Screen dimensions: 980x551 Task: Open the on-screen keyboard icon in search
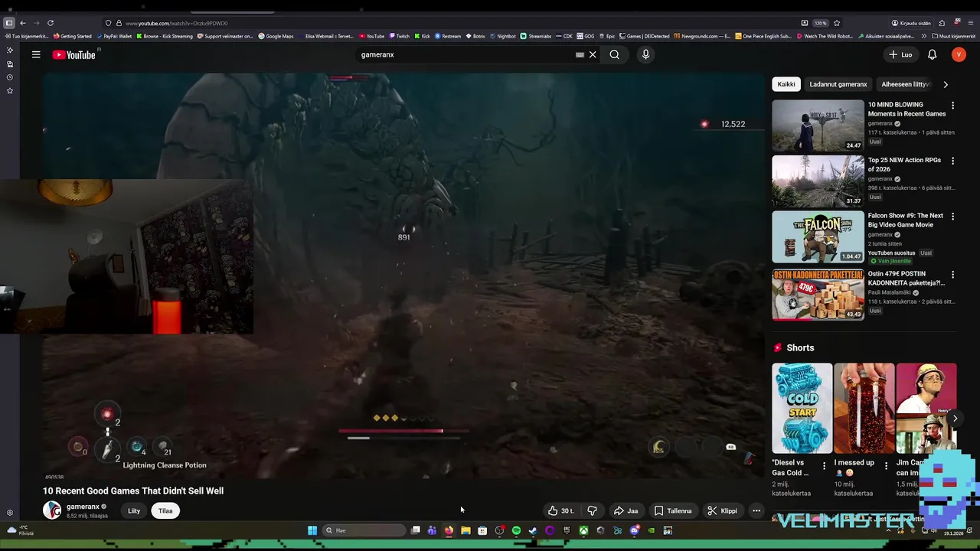tap(580, 54)
